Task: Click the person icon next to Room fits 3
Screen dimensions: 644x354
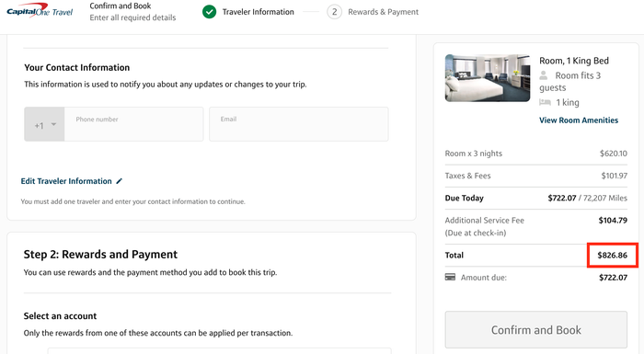Action: point(544,75)
